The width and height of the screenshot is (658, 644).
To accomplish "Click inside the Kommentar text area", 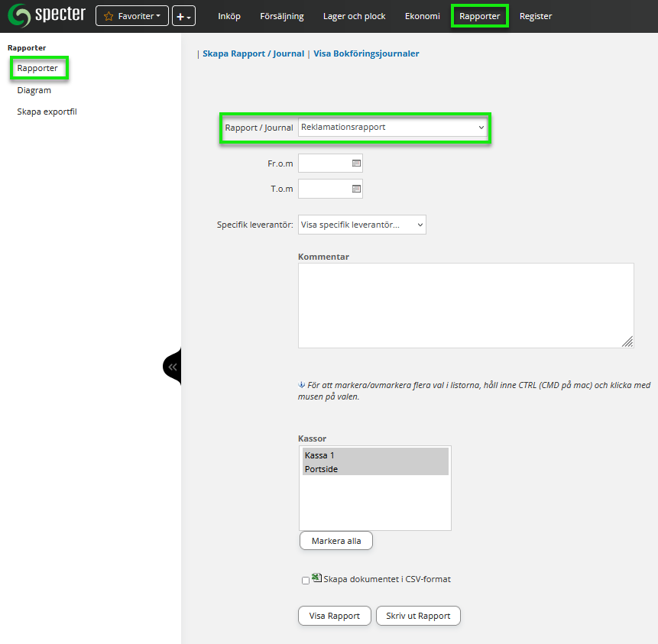I will (465, 305).
